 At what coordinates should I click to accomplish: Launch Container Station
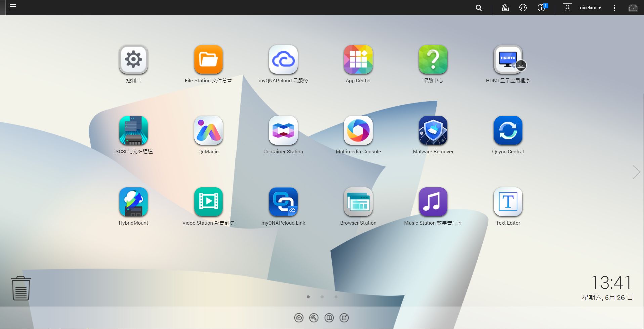[x=283, y=131]
